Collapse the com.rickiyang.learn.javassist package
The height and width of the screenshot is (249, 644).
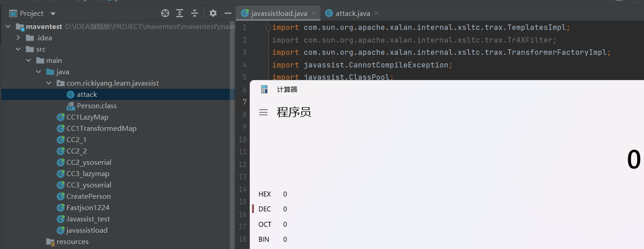click(49, 83)
